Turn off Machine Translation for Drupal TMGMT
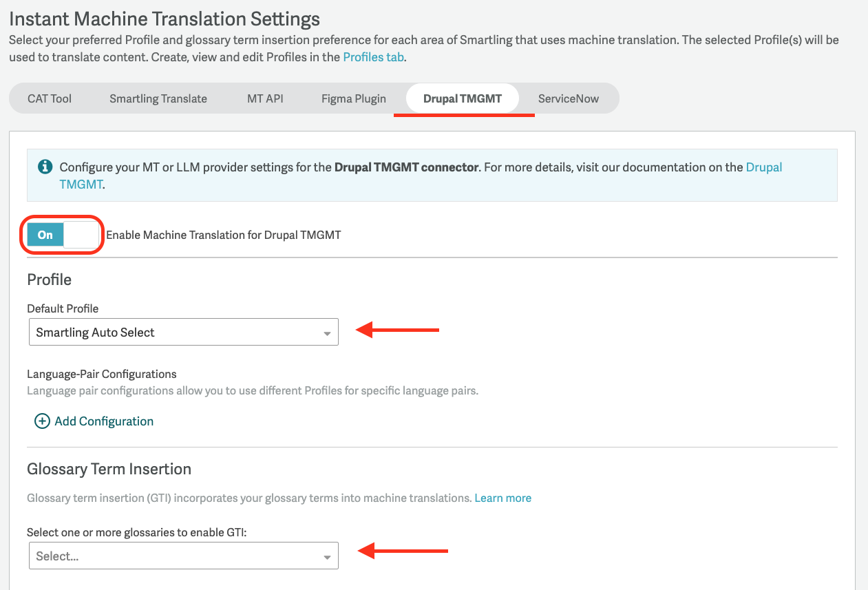 click(x=63, y=235)
